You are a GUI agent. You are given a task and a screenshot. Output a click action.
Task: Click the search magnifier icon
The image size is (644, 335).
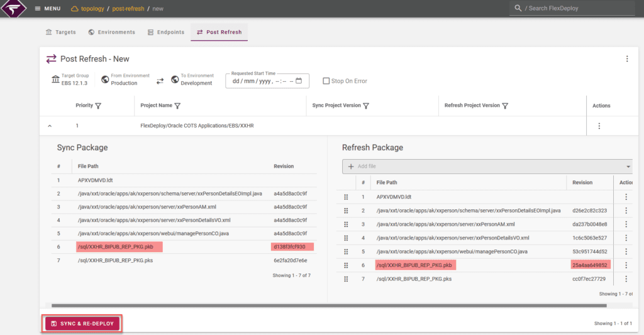pyautogui.click(x=518, y=8)
